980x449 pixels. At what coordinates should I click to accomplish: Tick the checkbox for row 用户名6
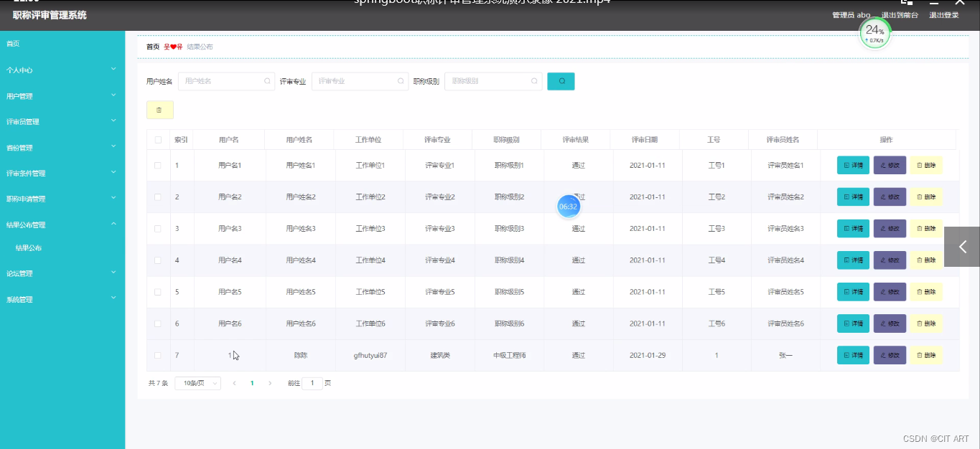pyautogui.click(x=158, y=323)
